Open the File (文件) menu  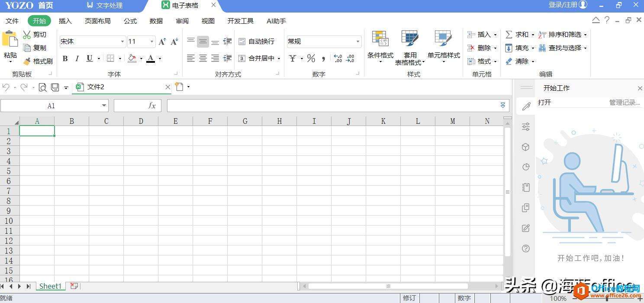coord(12,21)
